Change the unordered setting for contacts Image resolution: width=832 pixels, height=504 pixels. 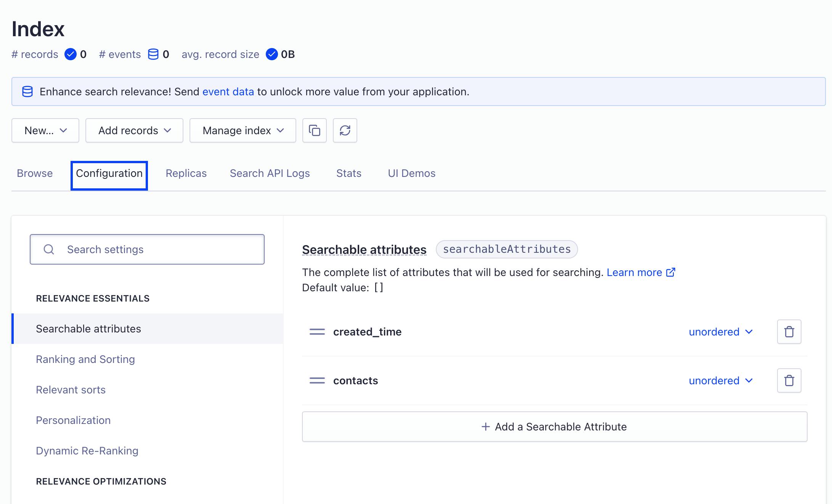720,380
